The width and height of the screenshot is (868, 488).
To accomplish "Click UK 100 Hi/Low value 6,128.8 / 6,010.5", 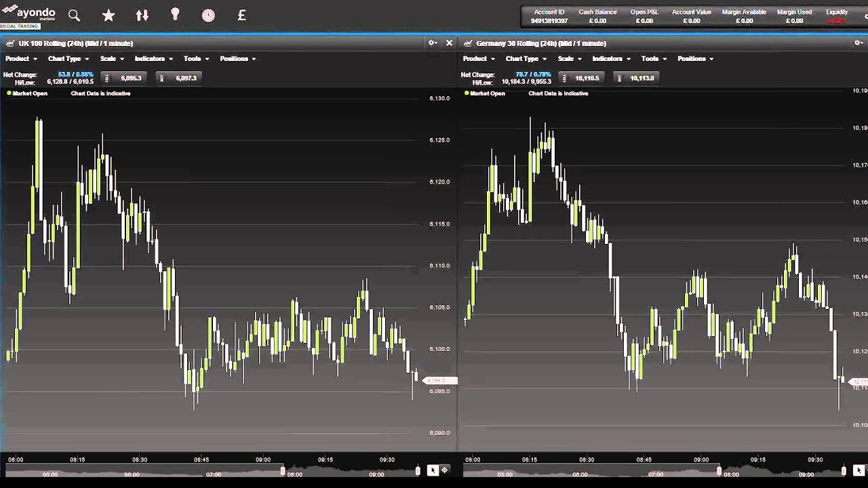I will point(70,82).
